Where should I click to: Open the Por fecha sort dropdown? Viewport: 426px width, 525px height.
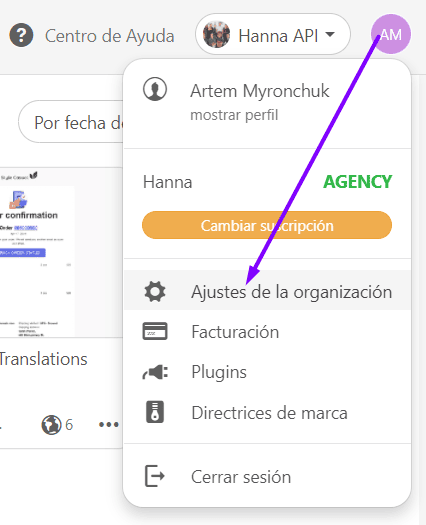[x=71, y=122]
